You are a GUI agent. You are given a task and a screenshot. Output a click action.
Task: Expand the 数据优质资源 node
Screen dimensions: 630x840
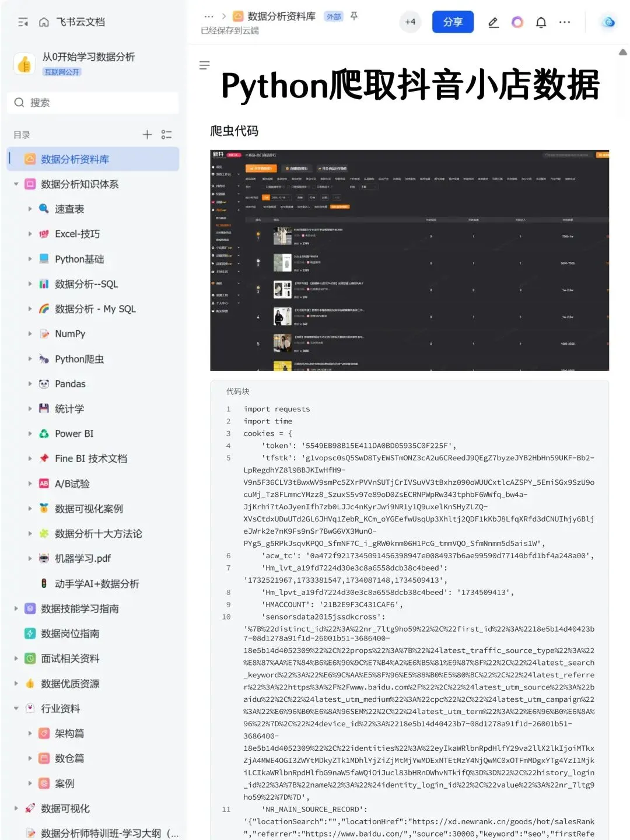pos(16,684)
